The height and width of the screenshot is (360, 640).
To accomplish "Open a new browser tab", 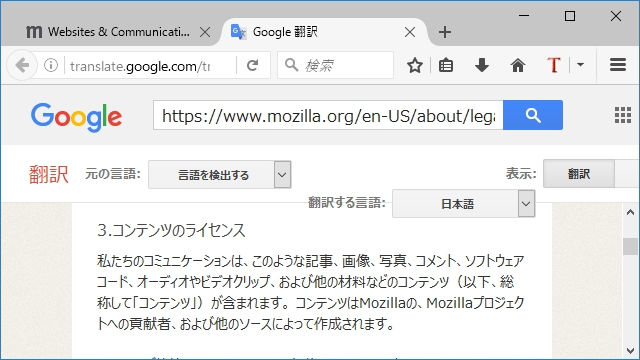I will tap(444, 32).
